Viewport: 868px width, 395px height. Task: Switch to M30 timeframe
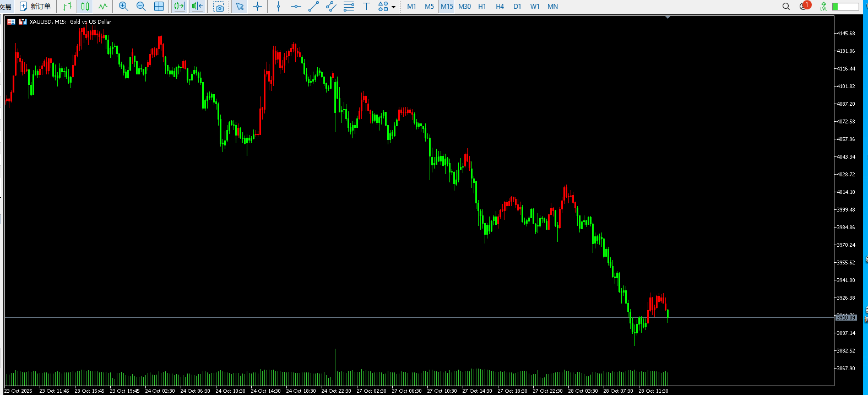click(x=464, y=7)
